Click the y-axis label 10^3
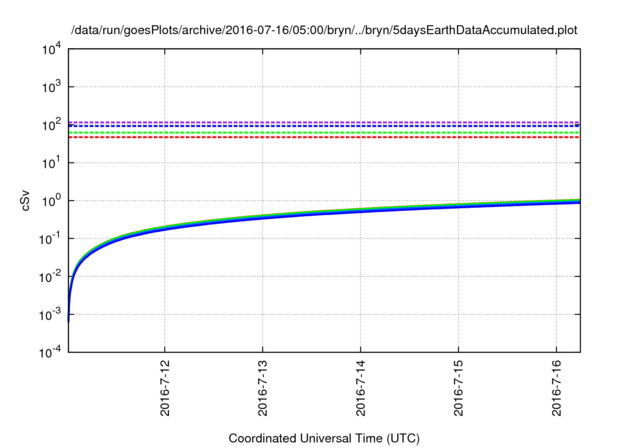 [51, 87]
